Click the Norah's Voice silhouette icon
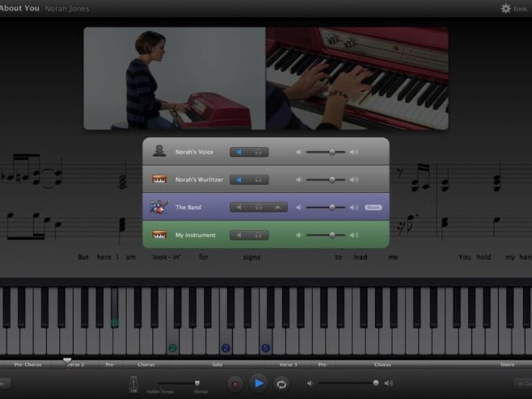Image resolution: width=532 pixels, height=399 pixels. [x=159, y=151]
